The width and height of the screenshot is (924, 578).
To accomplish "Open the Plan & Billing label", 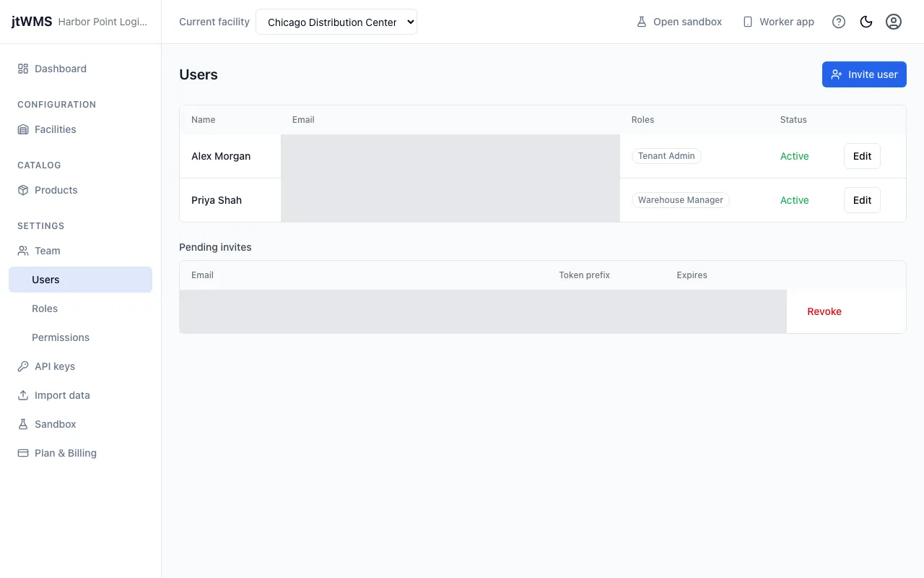I will point(66,453).
